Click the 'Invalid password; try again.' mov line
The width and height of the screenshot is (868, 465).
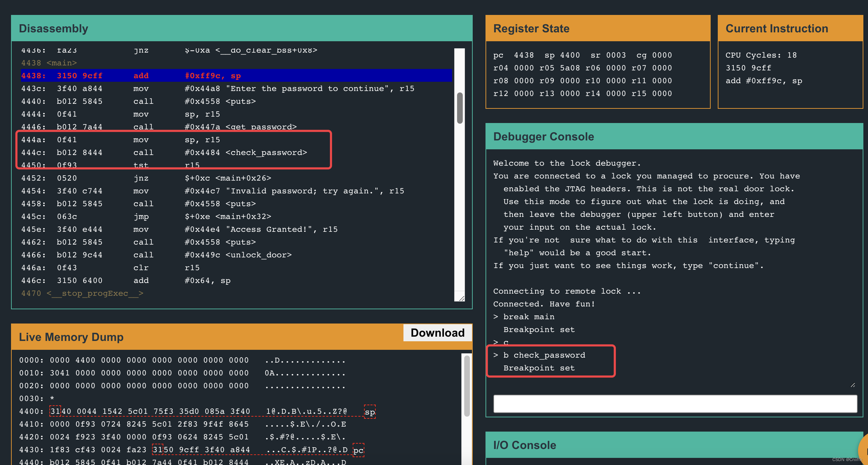pyautogui.click(x=236, y=191)
